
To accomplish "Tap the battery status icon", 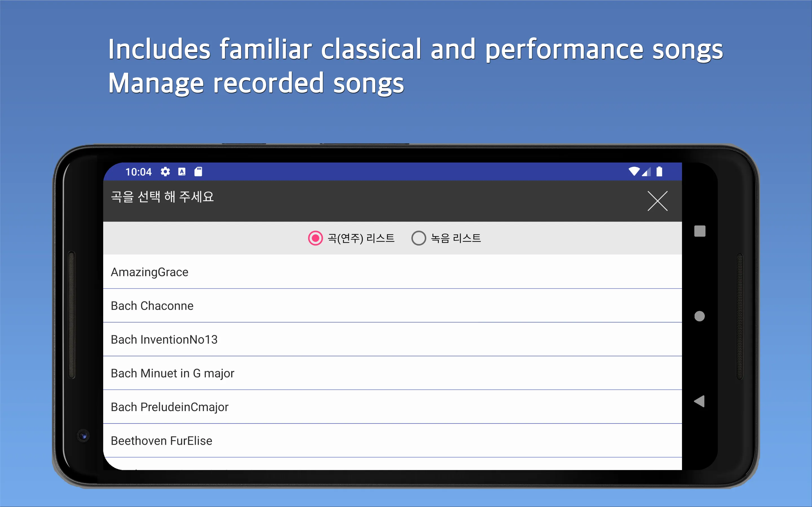I will click(659, 171).
